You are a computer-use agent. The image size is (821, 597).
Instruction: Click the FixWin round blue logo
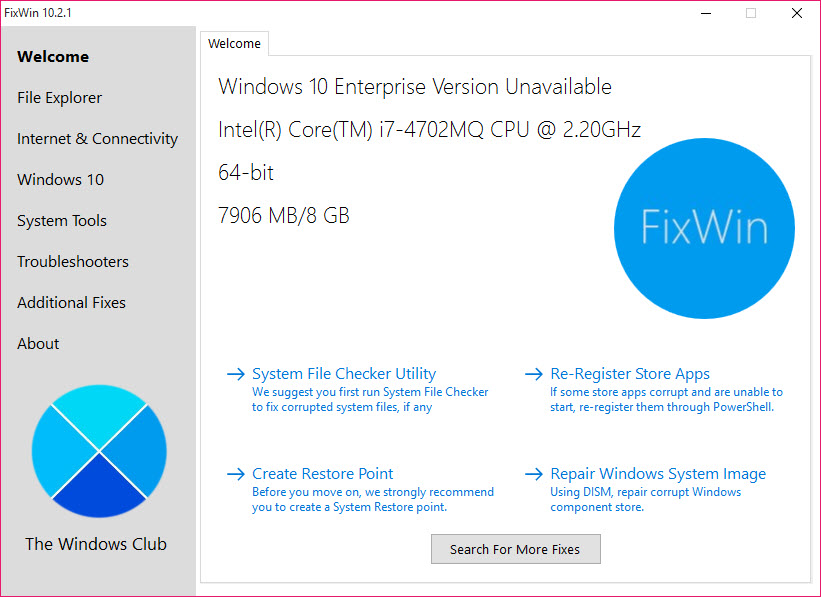704,228
